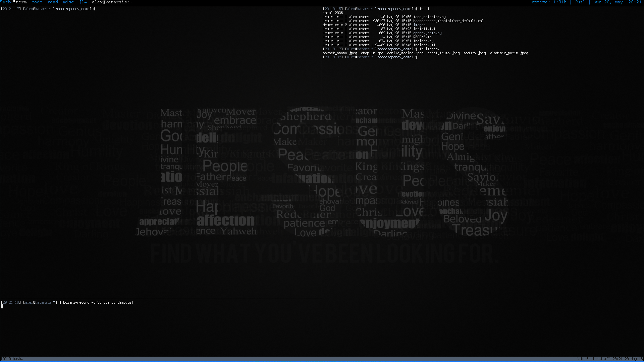
Task: Click the images directory in listing
Action: pos(419,25)
